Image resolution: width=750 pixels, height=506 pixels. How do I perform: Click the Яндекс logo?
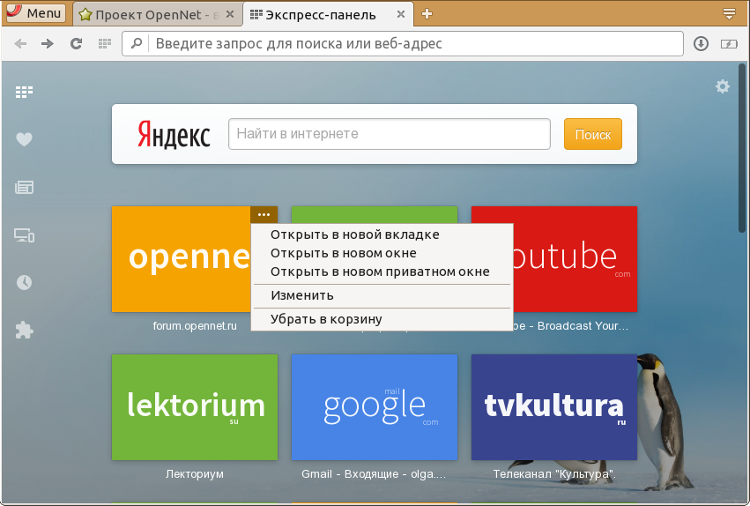174,134
